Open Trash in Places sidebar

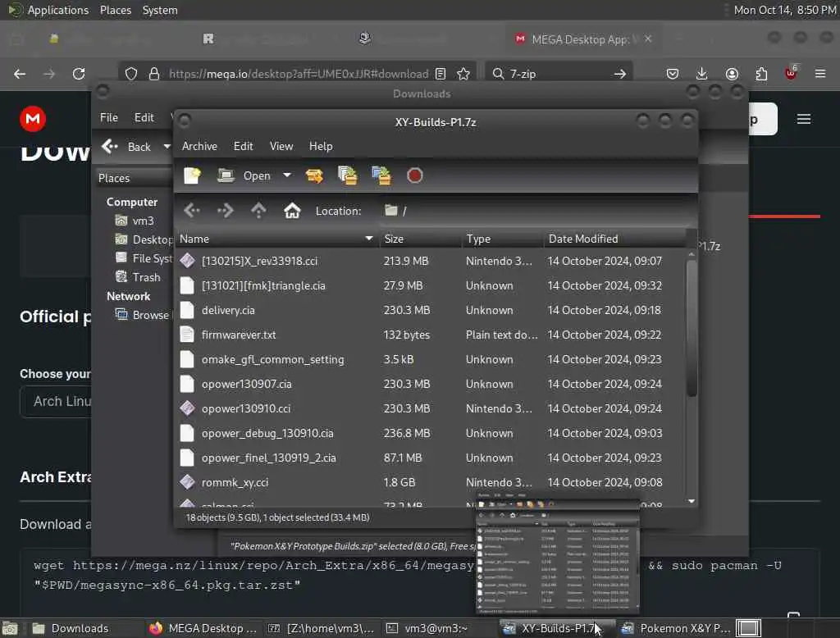pyautogui.click(x=138, y=277)
